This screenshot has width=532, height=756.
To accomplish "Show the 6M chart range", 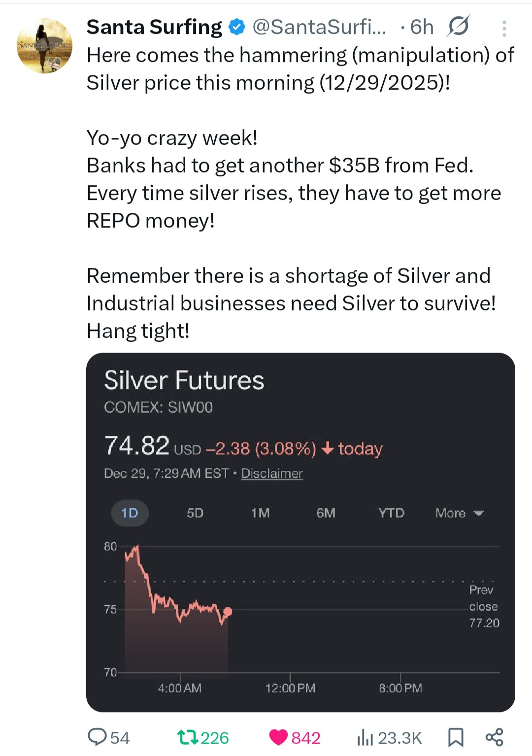I will 326,513.
